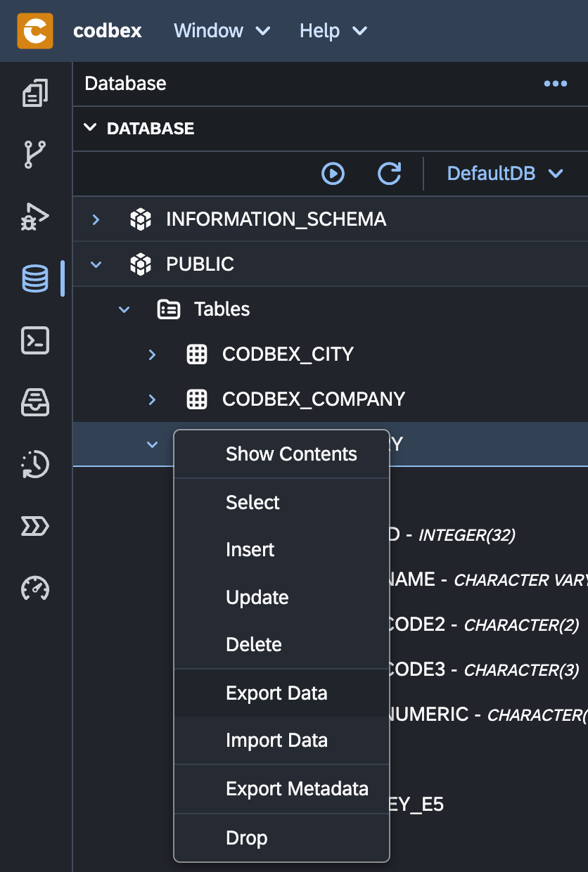Choose Show Contents from context menu
Viewport: 588px width, 872px height.
(281, 454)
